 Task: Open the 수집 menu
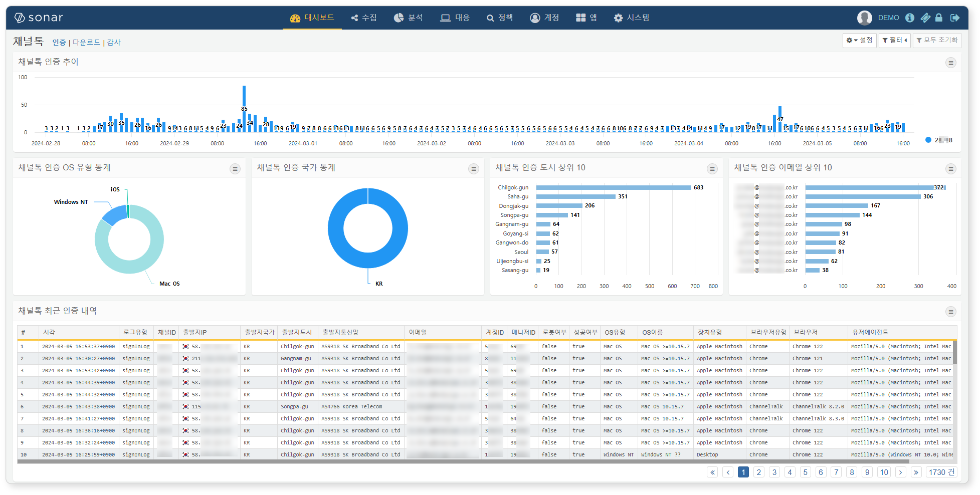pyautogui.click(x=364, y=18)
